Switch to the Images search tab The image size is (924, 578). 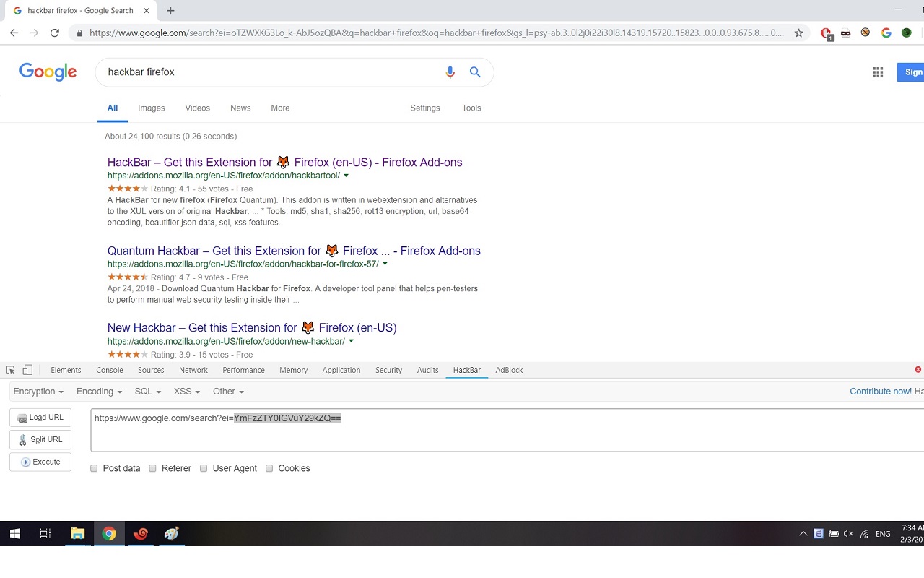pyautogui.click(x=152, y=108)
